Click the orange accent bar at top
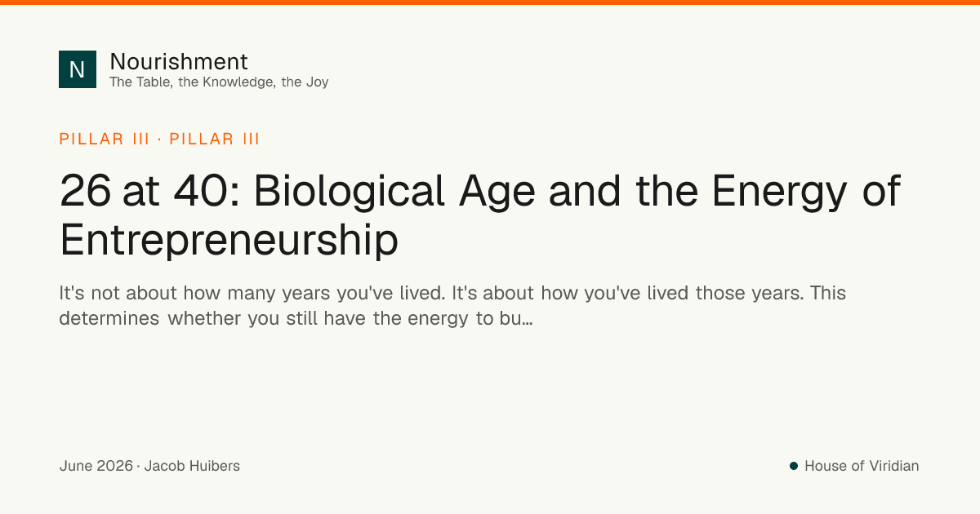 tap(490, 2)
